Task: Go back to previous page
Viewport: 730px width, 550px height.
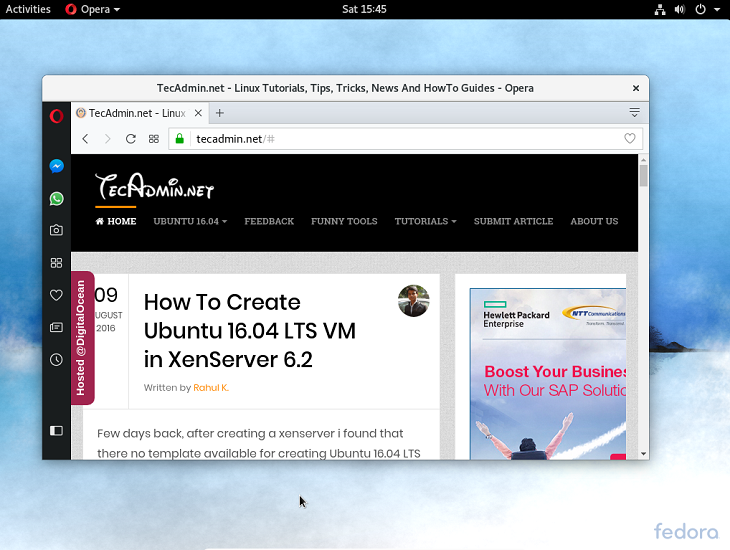Action: pos(85,139)
